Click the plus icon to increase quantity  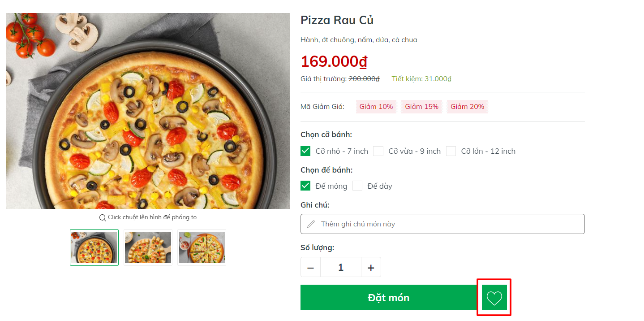371,267
